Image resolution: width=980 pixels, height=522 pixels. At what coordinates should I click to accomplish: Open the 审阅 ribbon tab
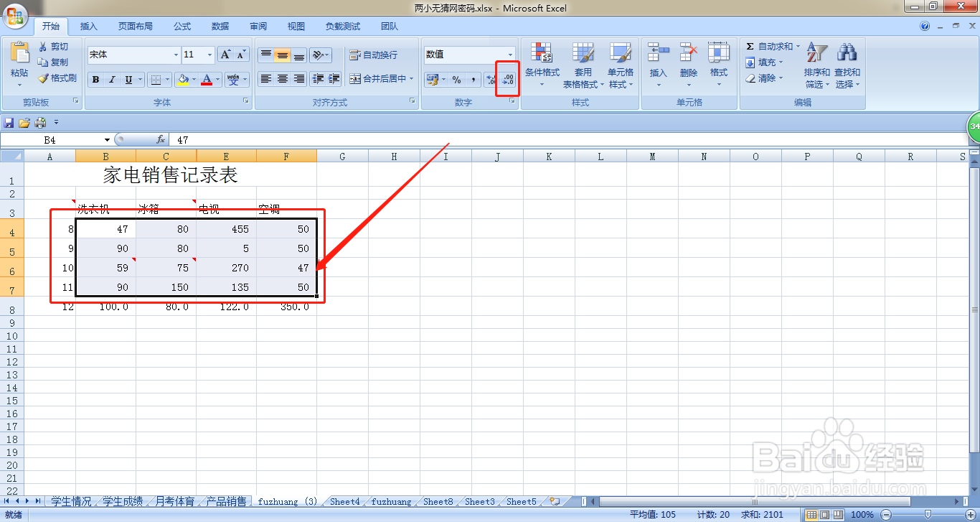(258, 27)
